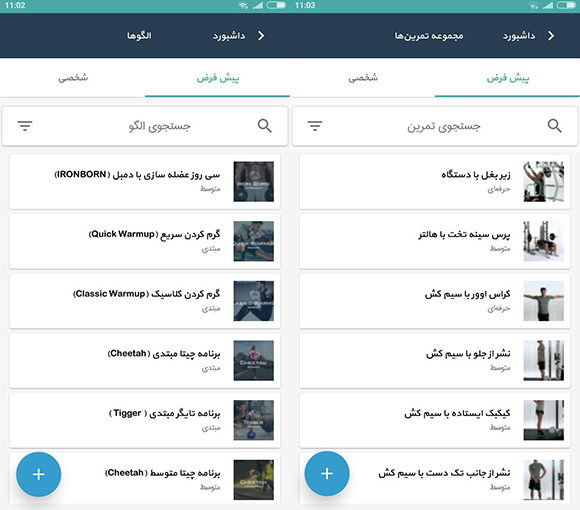Tap مبتدی level under Classic Warmup
This screenshot has height=510, width=580.
pos(211,308)
